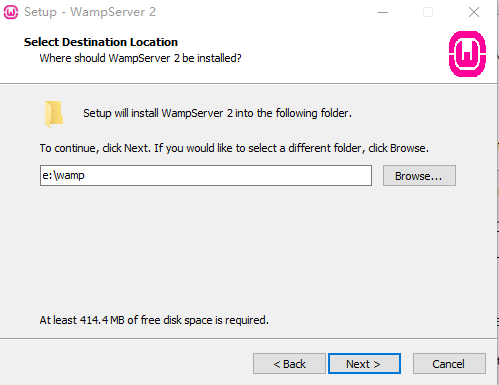Click the greyed-out maximize window icon
Image resolution: width=499 pixels, height=385 pixels.
[428, 12]
